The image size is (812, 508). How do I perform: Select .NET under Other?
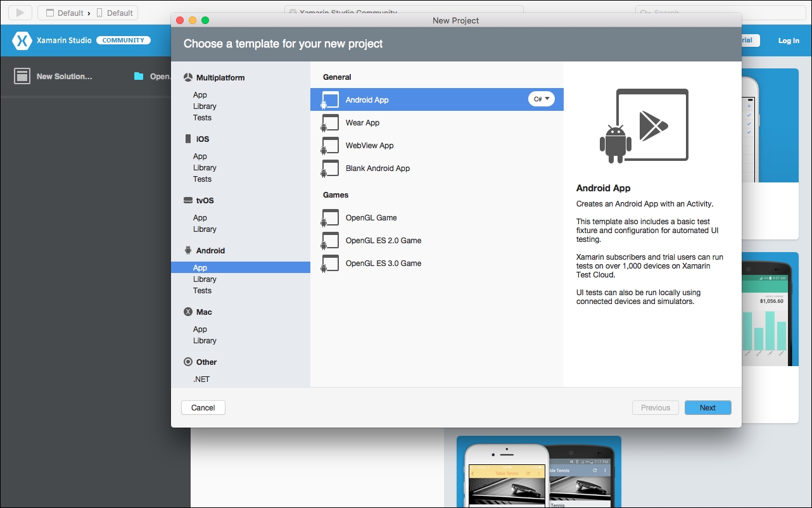tap(201, 379)
